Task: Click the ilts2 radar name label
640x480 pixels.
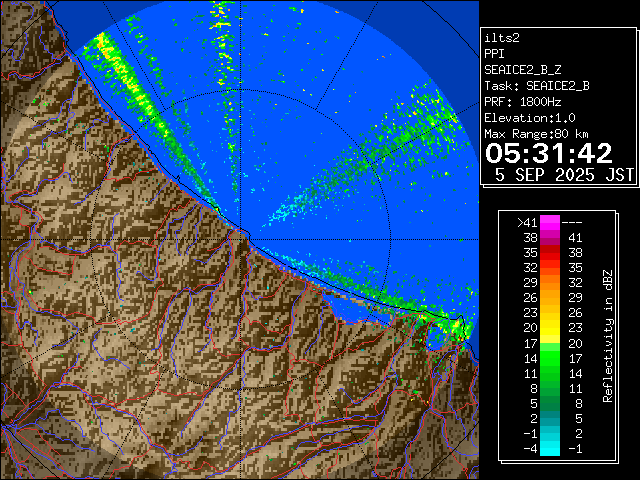Action: point(500,38)
